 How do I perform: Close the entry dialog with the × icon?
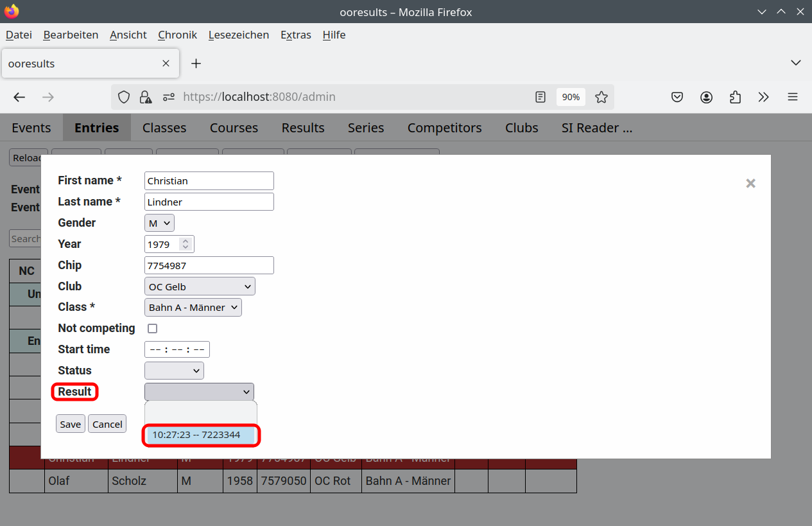tap(750, 183)
